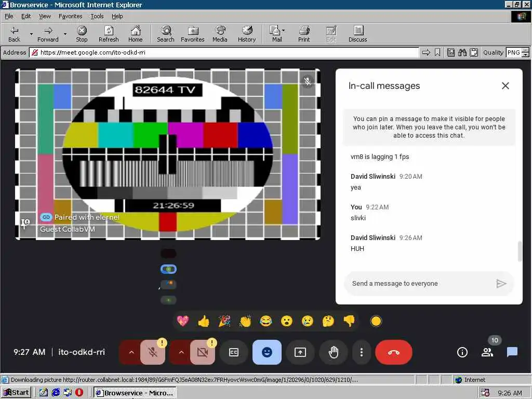This screenshot has height=399, width=532.
Task: Pick the yellow skin tone swatch
Action: [x=376, y=321]
